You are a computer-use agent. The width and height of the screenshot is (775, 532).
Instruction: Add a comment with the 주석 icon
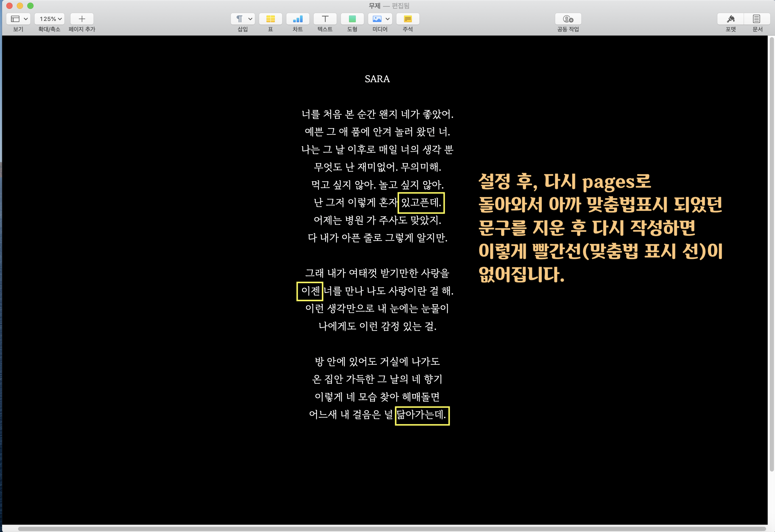pyautogui.click(x=407, y=19)
